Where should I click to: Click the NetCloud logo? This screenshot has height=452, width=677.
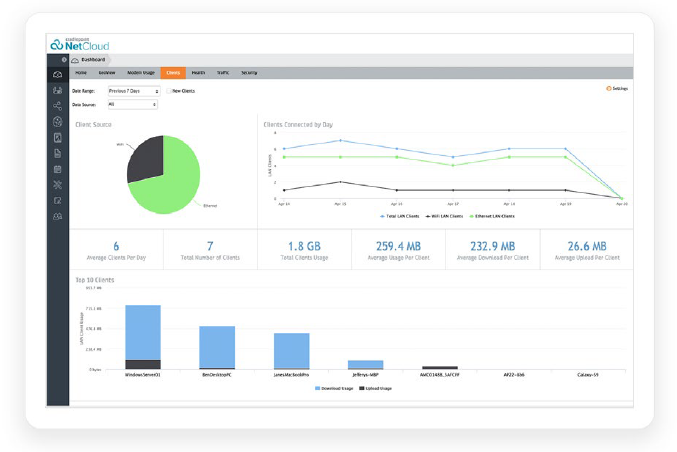tap(80, 44)
